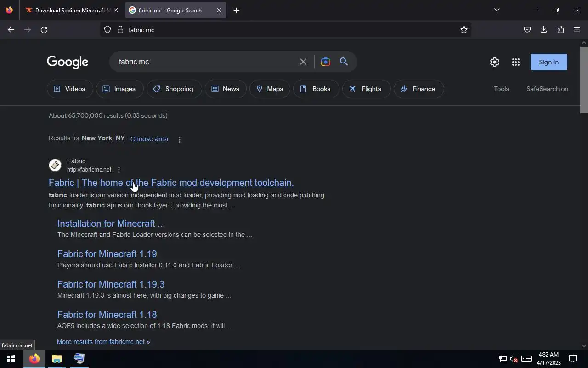Close the Sodium Minecraft tab
Screen dimensions: 588x368
[x=116, y=10]
